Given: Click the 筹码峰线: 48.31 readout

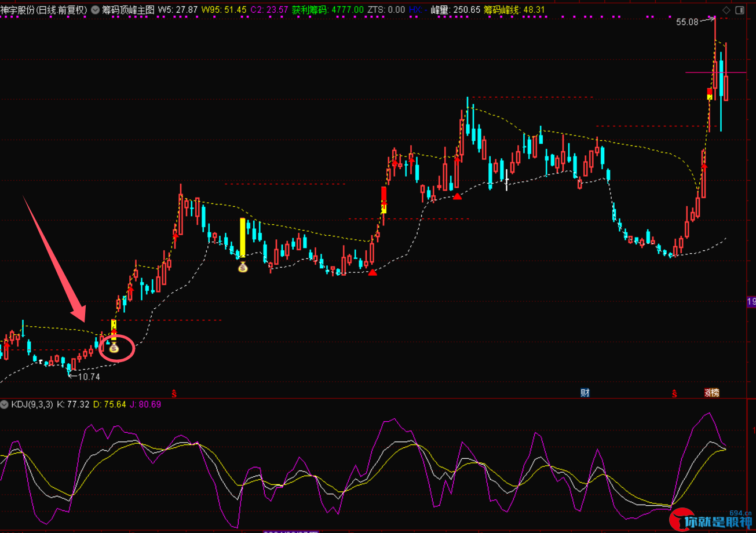Looking at the screenshot, I should [514, 10].
